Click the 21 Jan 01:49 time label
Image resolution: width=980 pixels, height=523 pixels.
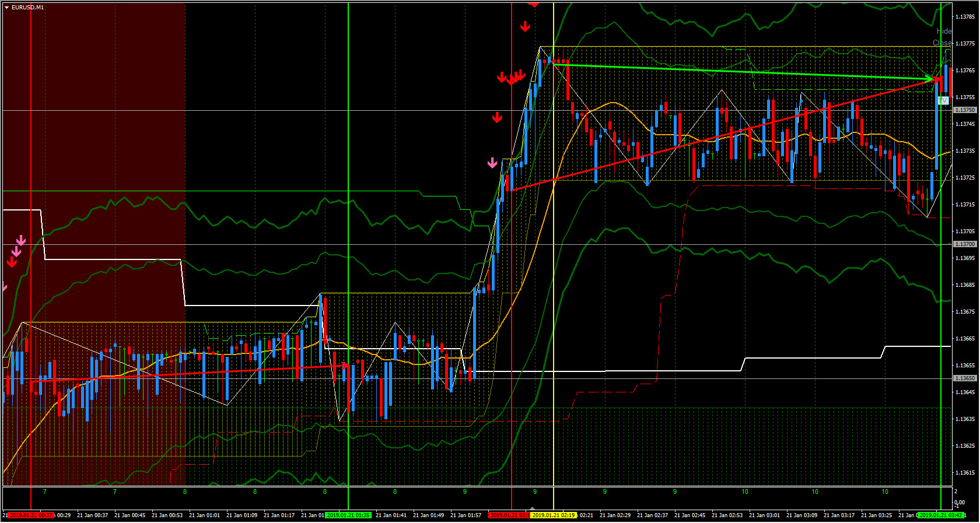coord(428,515)
